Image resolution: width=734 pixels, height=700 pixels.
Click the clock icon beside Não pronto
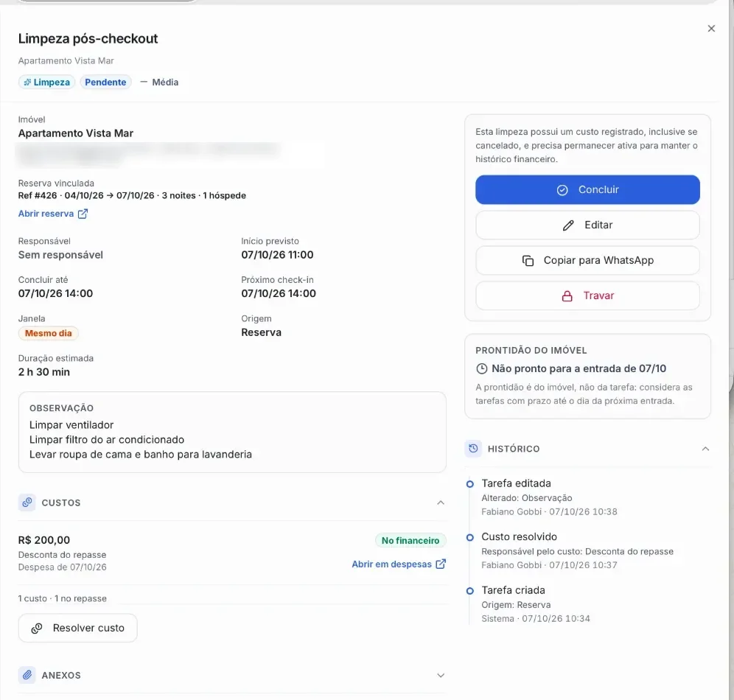click(x=482, y=368)
